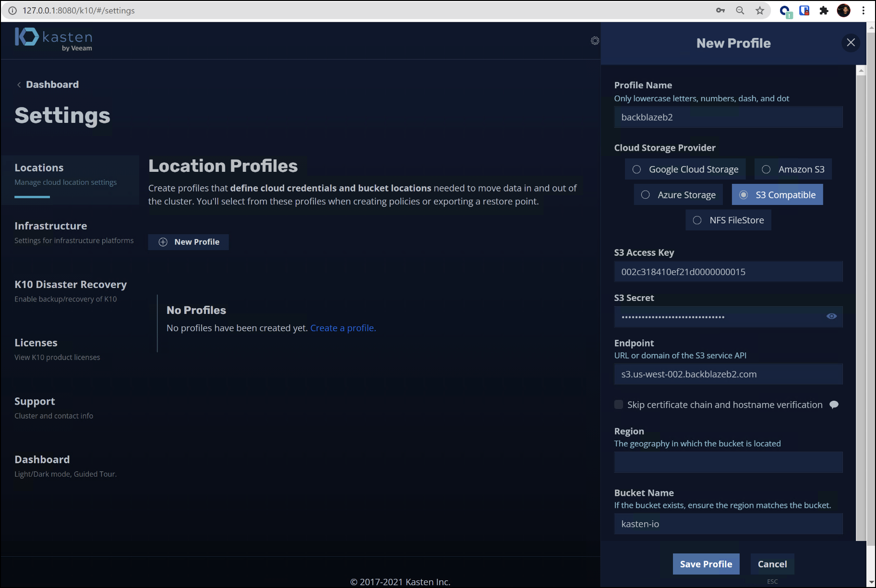Select Azure Storage provider
Image resolution: width=876 pixels, height=588 pixels.
(x=678, y=195)
